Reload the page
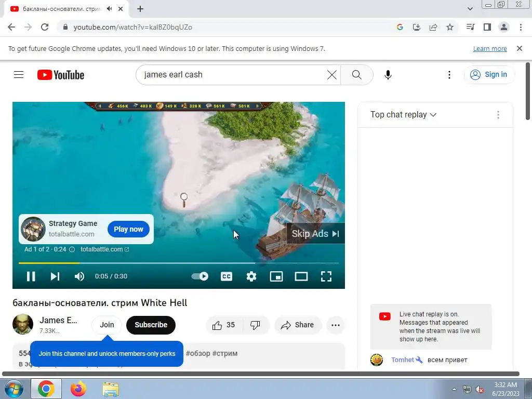Image resolution: width=532 pixels, height=399 pixels. [45, 27]
